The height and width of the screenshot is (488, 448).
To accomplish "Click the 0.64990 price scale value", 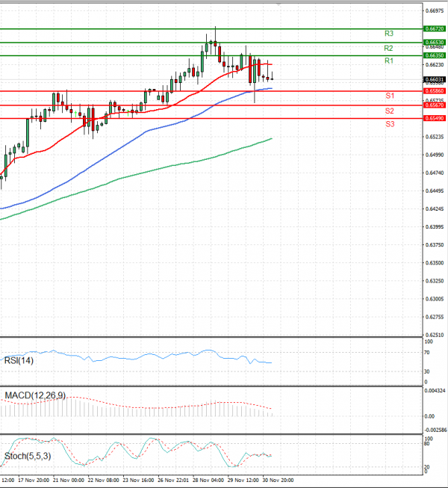I will tap(435, 155).
